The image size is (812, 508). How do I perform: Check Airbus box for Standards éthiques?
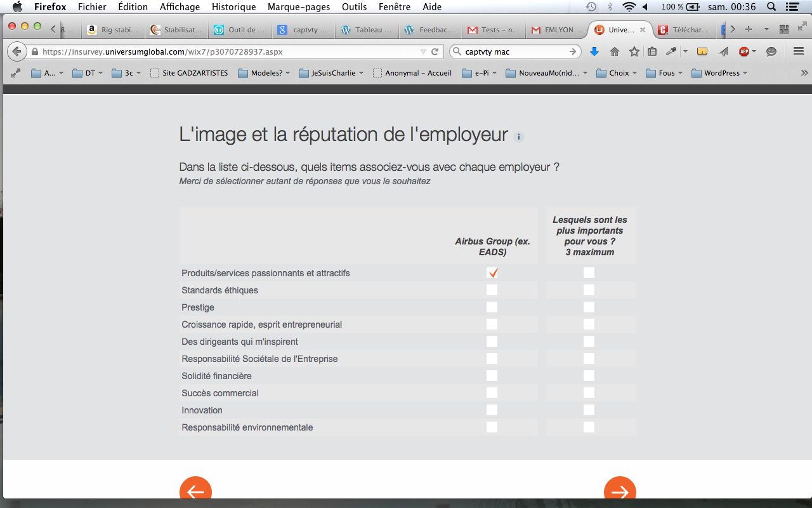[x=492, y=290]
